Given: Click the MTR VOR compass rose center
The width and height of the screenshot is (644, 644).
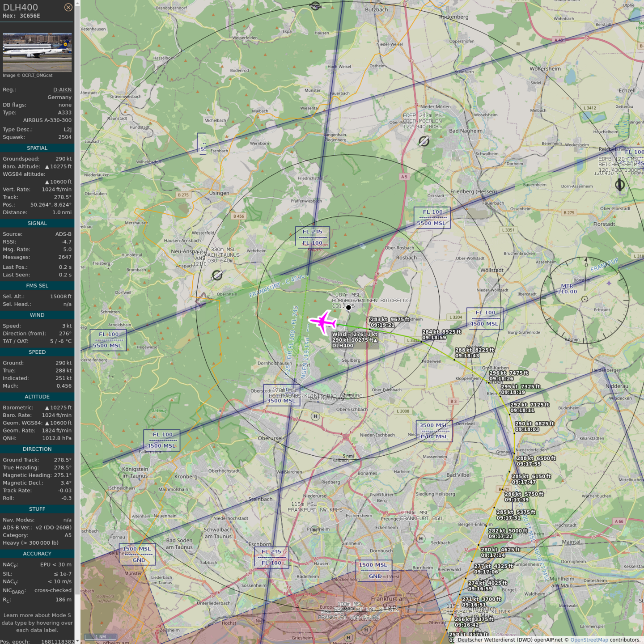Looking at the screenshot, I should pyautogui.click(x=585, y=299).
